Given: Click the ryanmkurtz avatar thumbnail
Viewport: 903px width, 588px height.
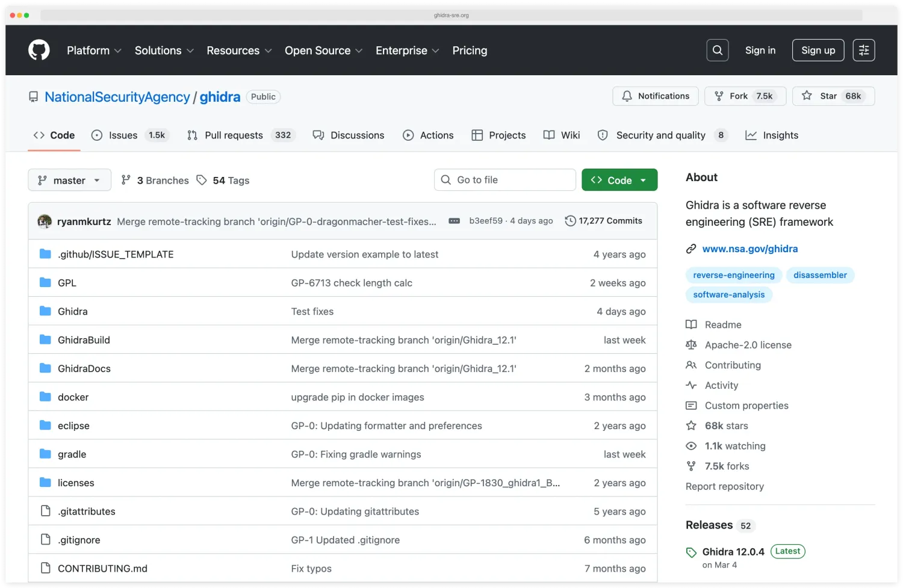Looking at the screenshot, I should [45, 221].
